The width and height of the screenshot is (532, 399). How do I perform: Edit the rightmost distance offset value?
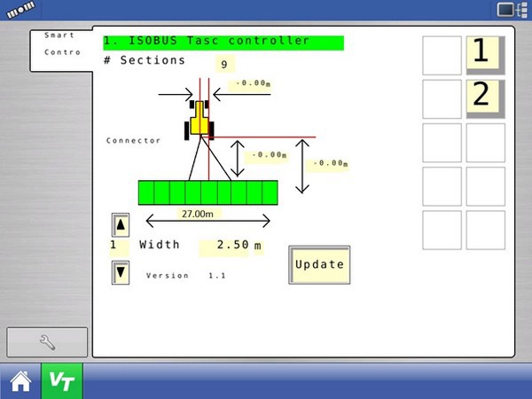click(332, 163)
